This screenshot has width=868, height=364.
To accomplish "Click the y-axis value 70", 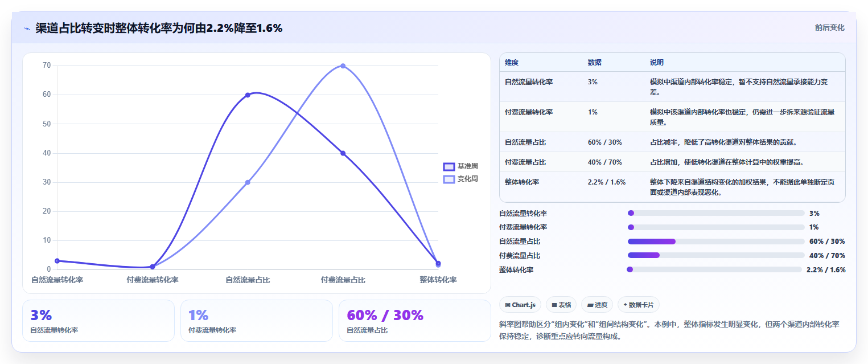I will click(47, 66).
